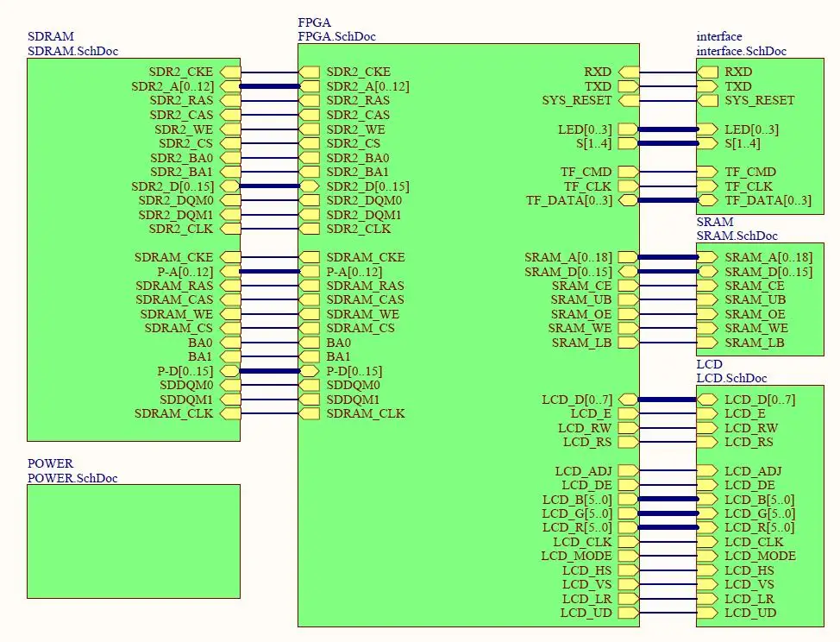Select the RXD wire between FPGA and interface
The width and height of the screenshot is (840, 642).
668,72
